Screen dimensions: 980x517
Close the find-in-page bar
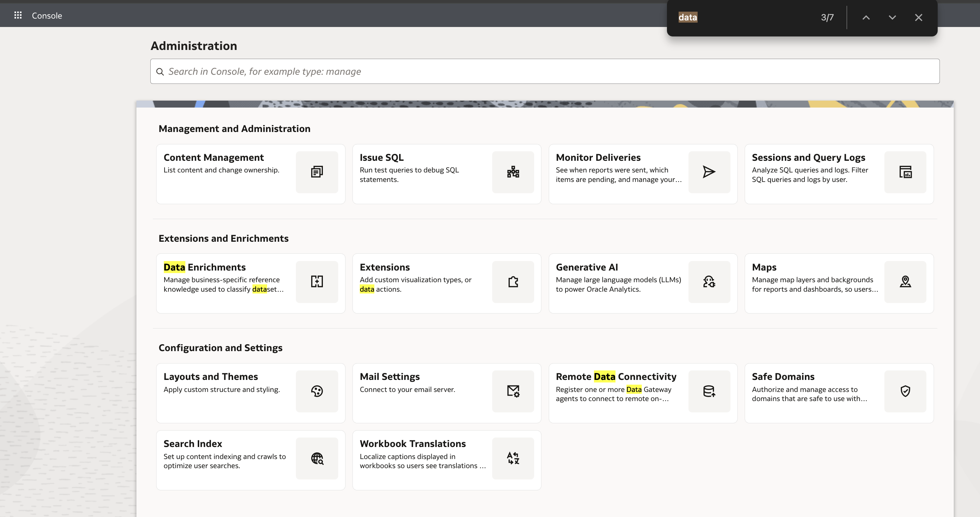[918, 18]
